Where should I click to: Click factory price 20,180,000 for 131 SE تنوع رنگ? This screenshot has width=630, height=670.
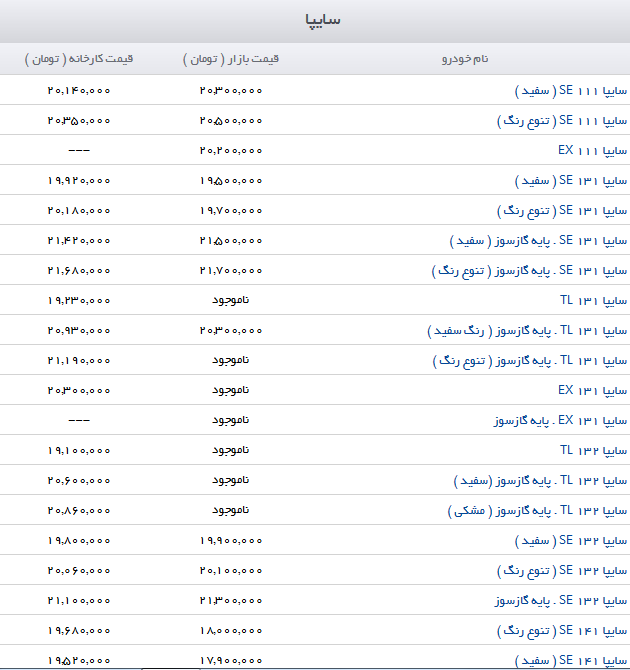[79, 211]
